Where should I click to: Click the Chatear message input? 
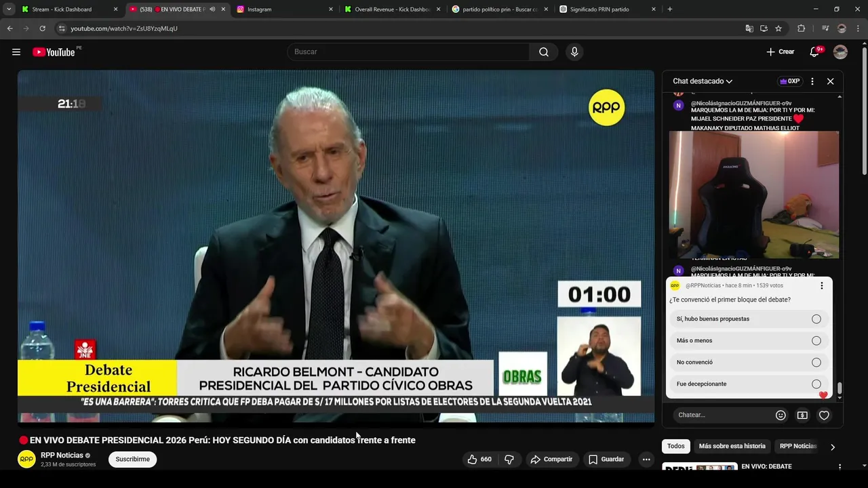point(723,415)
